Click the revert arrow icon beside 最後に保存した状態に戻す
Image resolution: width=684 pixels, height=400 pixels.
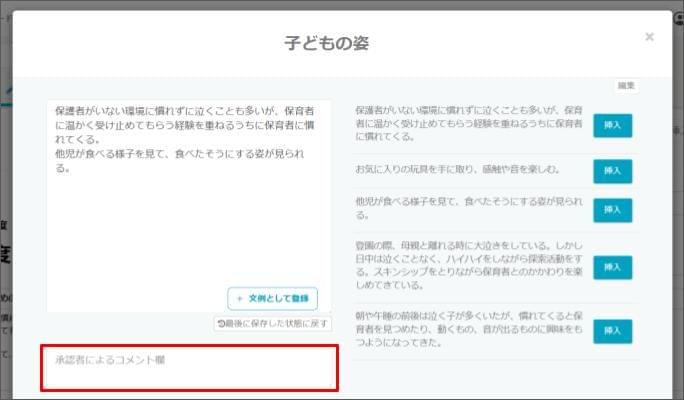222,324
